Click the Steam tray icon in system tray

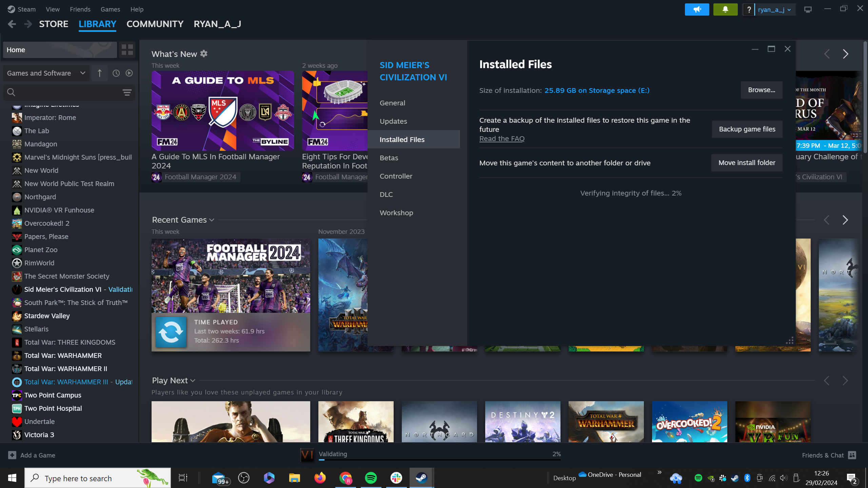735,478
